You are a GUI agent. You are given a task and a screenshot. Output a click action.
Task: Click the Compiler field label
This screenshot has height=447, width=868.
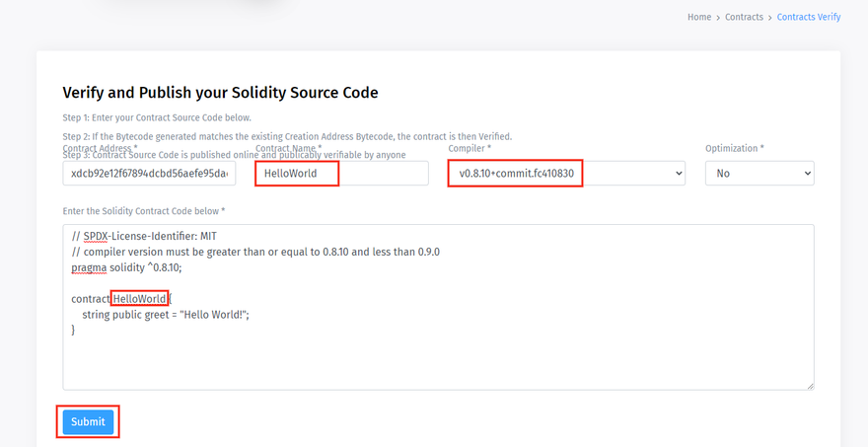click(470, 148)
